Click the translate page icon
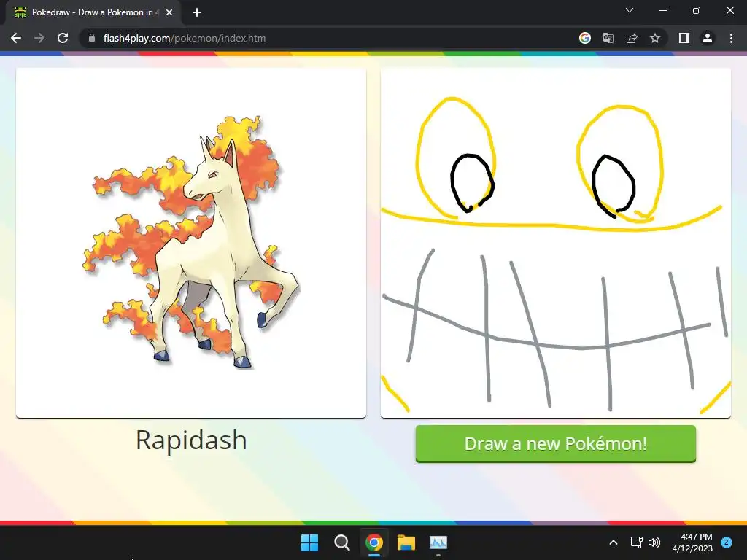The image size is (747, 560). (608, 38)
